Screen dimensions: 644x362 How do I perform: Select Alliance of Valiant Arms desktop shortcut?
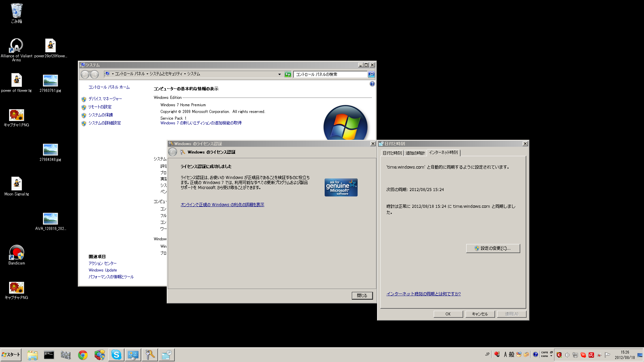click(16, 50)
